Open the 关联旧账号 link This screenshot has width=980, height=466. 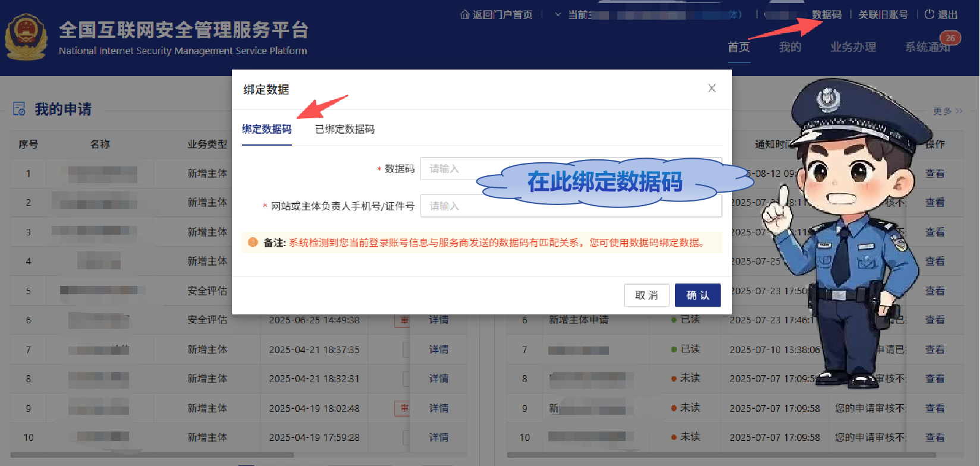coord(882,14)
